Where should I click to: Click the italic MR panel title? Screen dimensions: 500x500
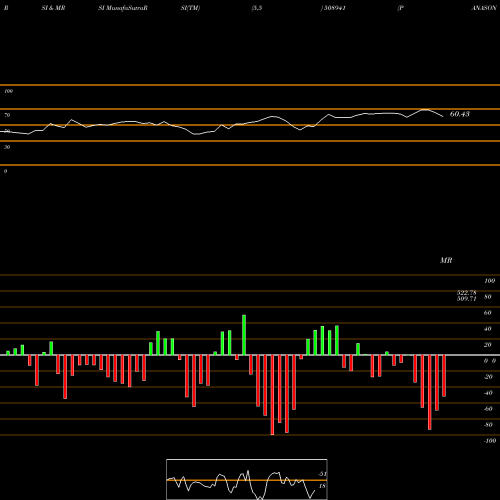[446, 260]
